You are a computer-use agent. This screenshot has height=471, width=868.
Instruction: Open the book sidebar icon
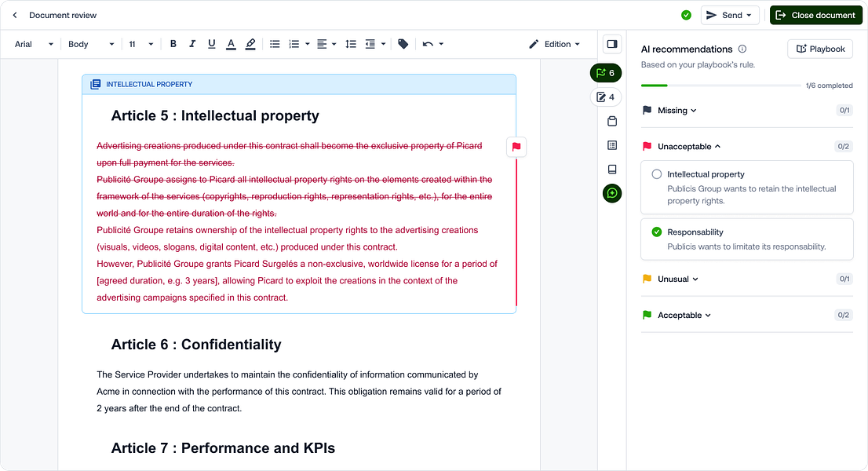coord(611,170)
